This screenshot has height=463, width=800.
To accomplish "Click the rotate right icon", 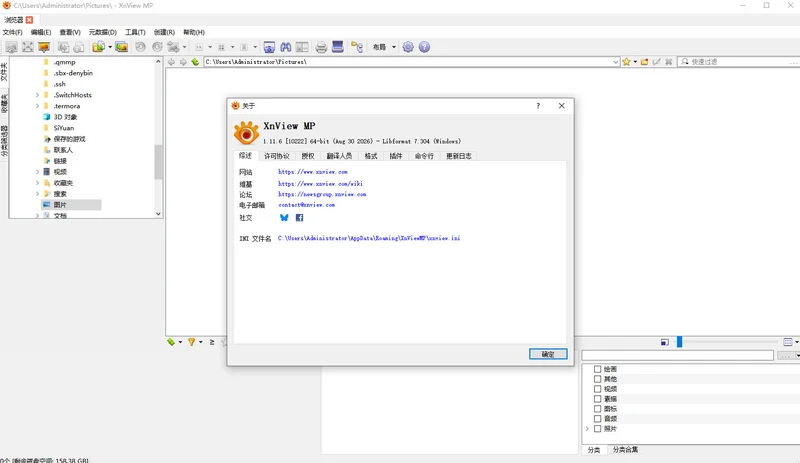I will (157, 47).
